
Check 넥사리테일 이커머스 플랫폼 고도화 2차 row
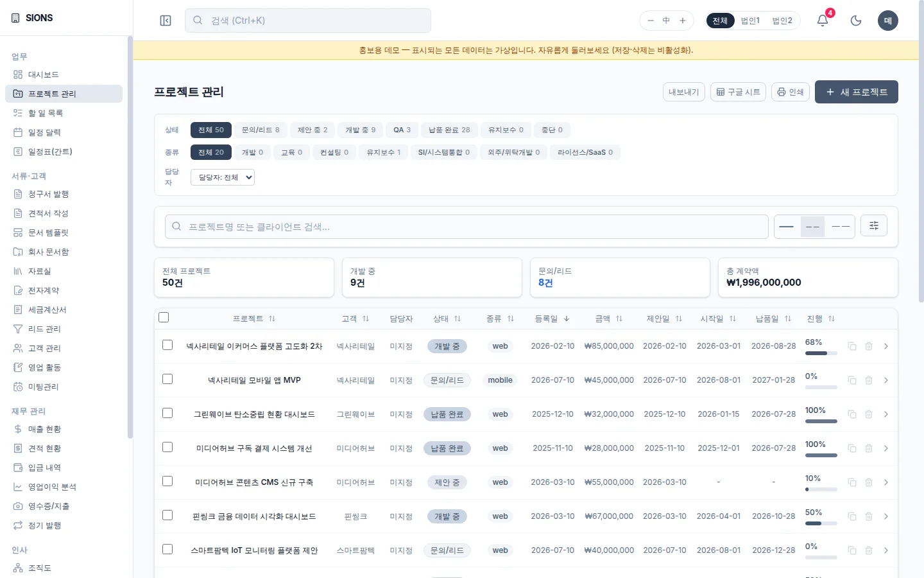point(167,345)
